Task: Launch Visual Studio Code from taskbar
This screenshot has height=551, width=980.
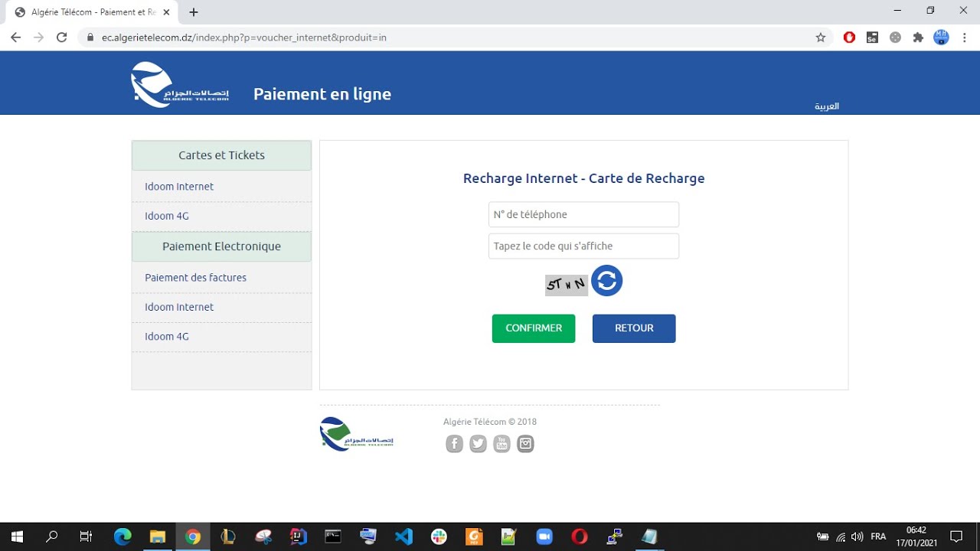Action: 403,537
